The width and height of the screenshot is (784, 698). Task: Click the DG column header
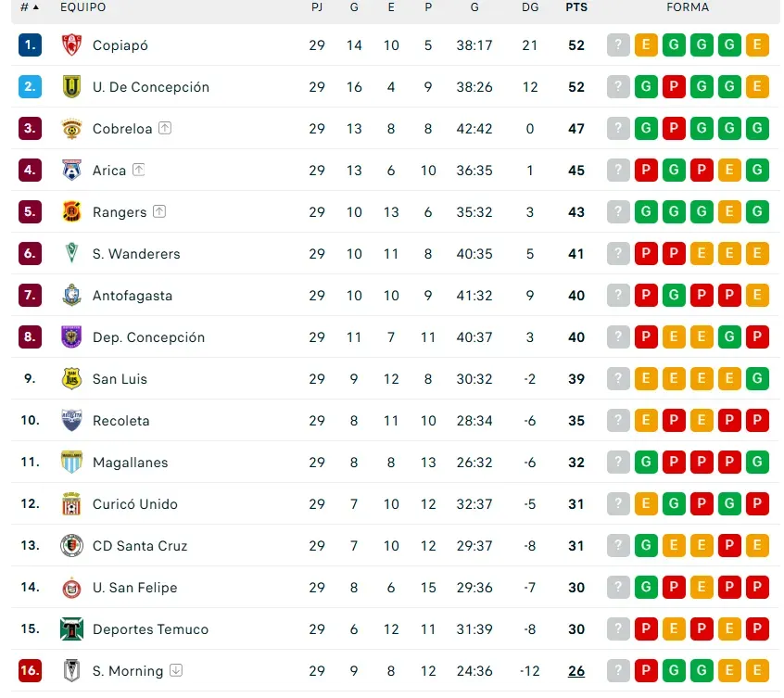[x=530, y=7]
